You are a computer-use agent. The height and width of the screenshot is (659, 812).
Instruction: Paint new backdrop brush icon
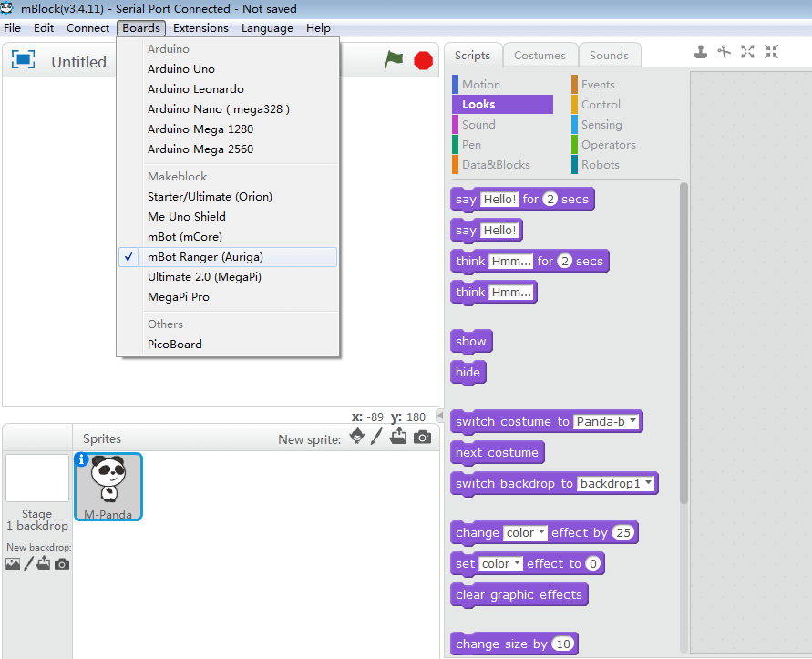(x=29, y=563)
